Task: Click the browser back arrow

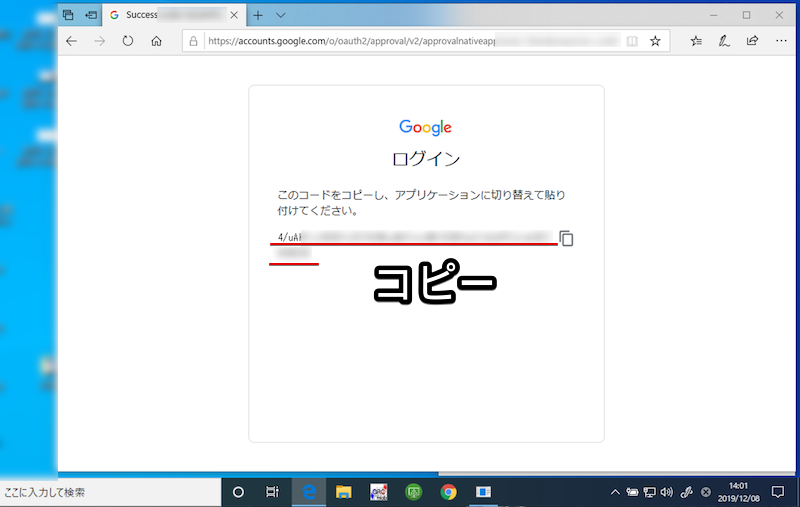Action: coord(71,41)
